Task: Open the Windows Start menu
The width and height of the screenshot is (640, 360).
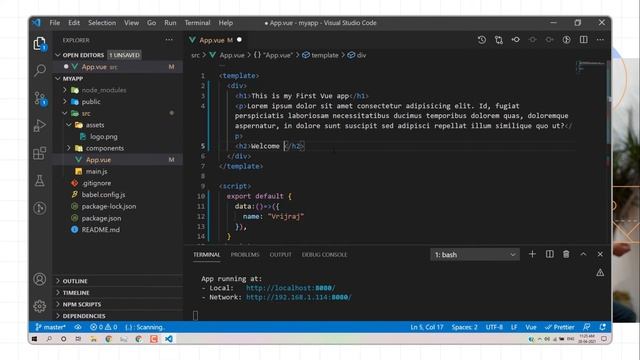Action: click(34, 339)
